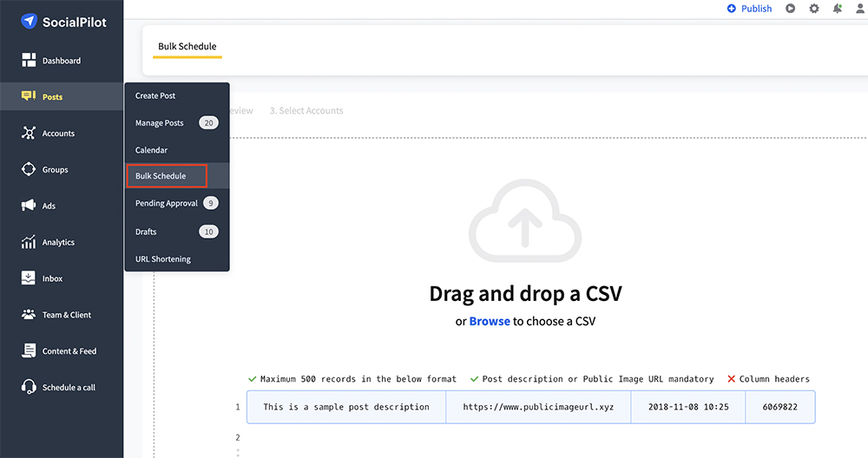This screenshot has width=868, height=458.
Task: Click the Accounts network icon
Action: 29,133
